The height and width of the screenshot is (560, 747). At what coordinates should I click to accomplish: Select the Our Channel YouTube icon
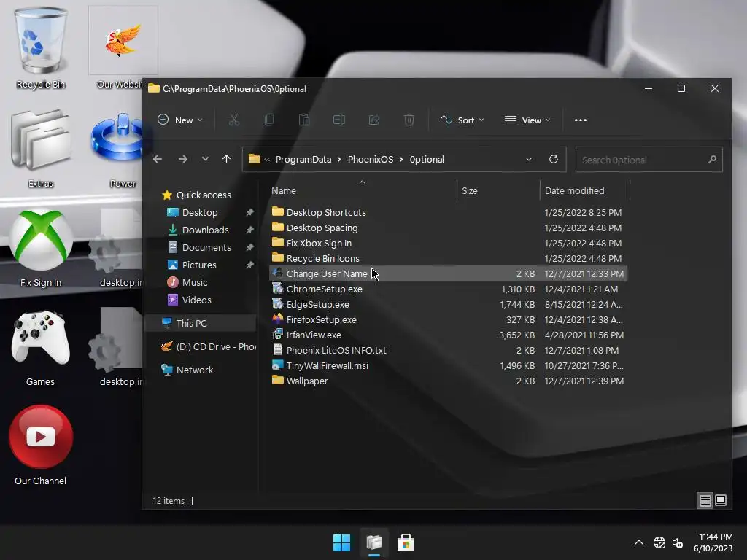point(41,446)
